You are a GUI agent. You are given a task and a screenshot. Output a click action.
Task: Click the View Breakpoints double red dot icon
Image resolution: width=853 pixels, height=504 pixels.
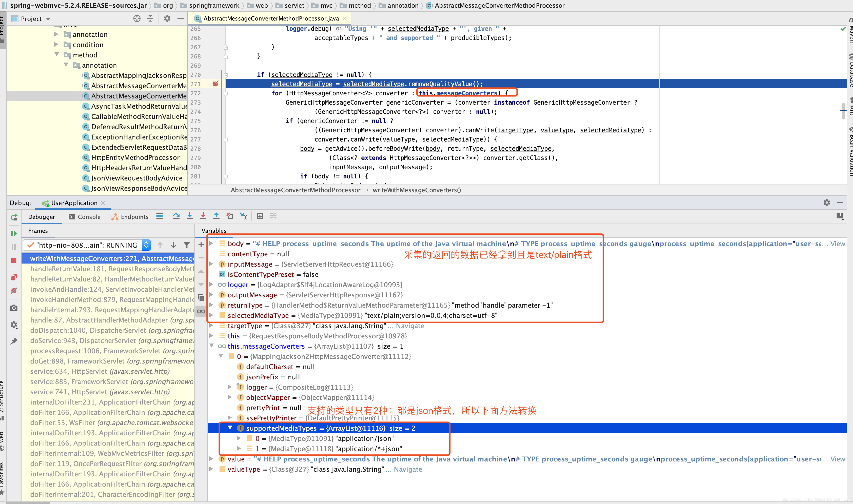(x=14, y=277)
